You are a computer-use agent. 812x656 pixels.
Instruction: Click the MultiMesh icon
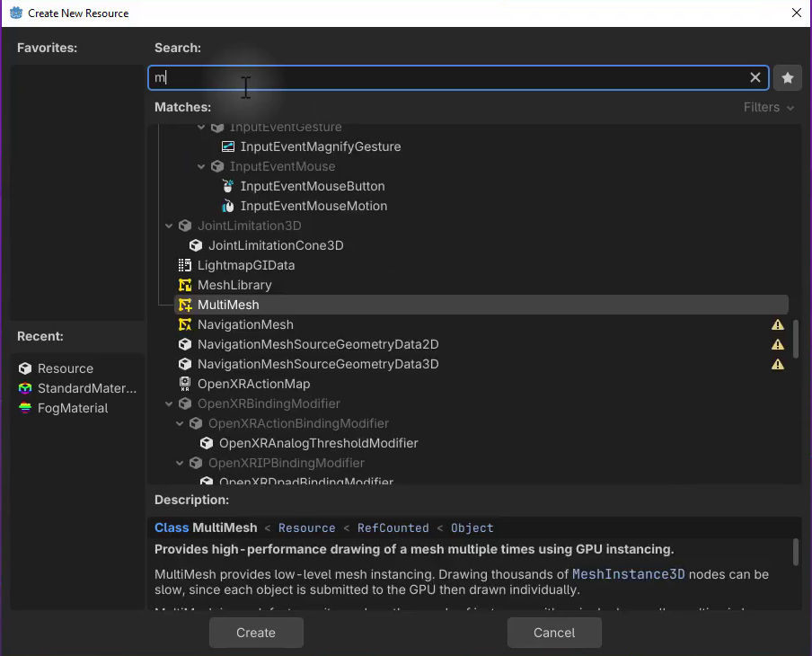click(185, 305)
